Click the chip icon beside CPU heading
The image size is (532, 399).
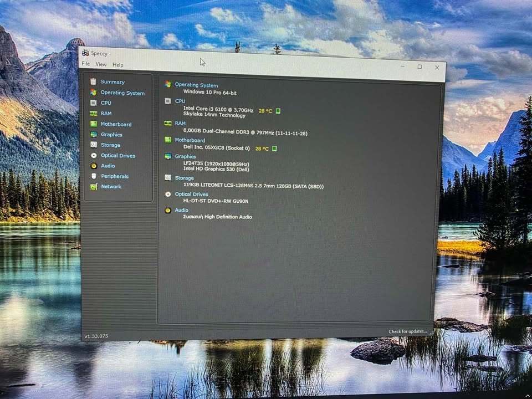[x=168, y=101]
